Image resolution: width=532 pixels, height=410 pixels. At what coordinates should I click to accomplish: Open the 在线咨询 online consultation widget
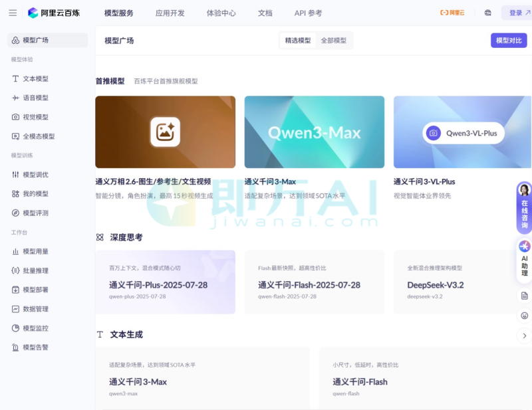pos(524,207)
